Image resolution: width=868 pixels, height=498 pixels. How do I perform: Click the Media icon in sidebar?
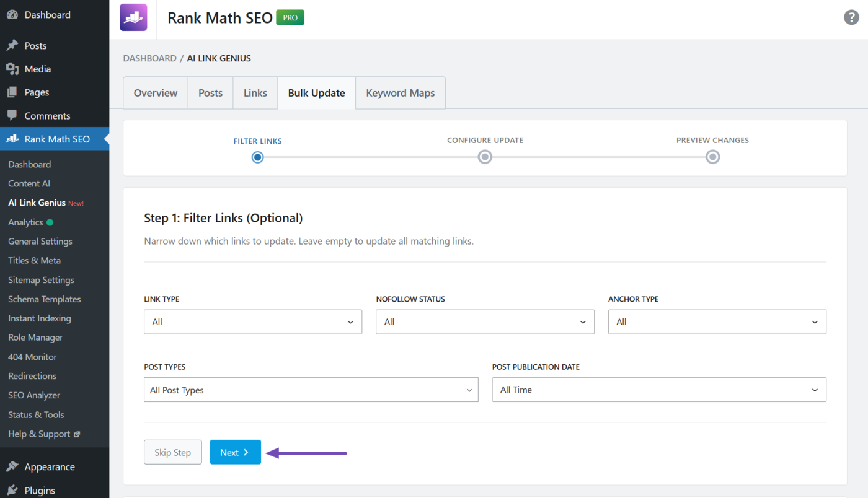coord(12,69)
